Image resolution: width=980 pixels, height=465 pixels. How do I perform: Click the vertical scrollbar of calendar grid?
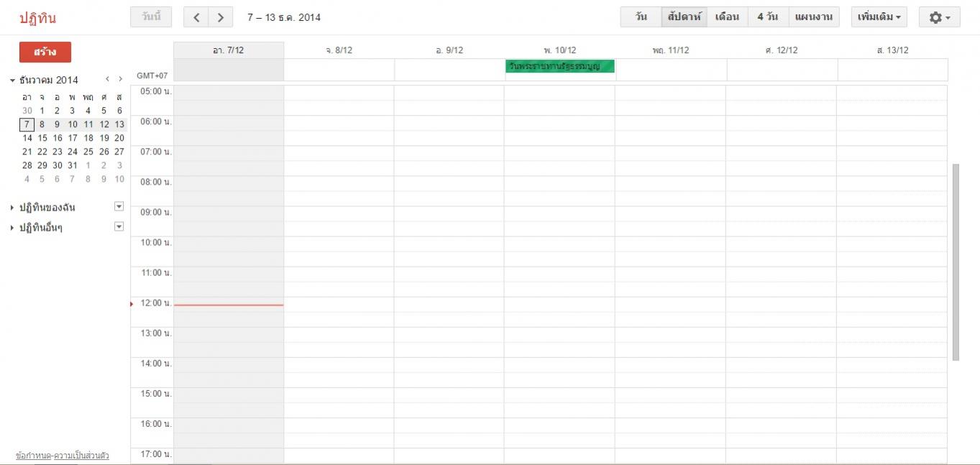point(956,262)
